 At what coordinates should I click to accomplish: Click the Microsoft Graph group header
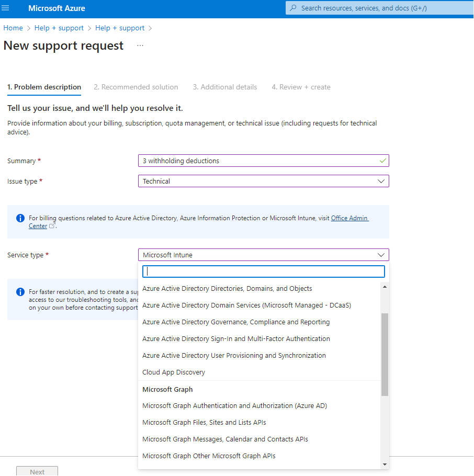[167, 390]
